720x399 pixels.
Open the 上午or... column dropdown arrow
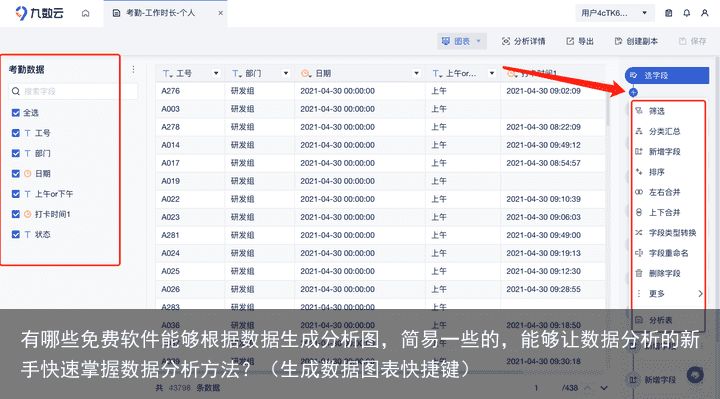492,73
